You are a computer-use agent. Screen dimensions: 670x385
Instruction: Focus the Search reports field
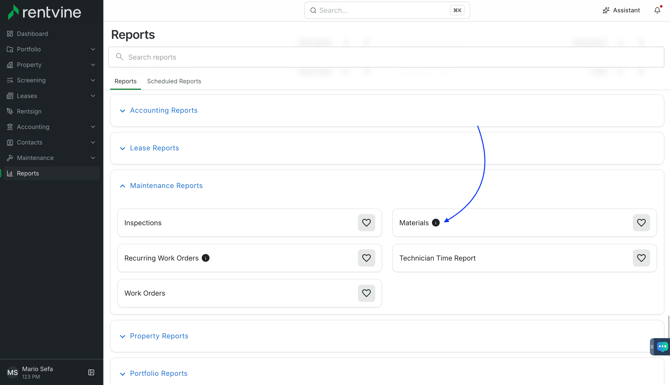pyautogui.click(x=386, y=57)
